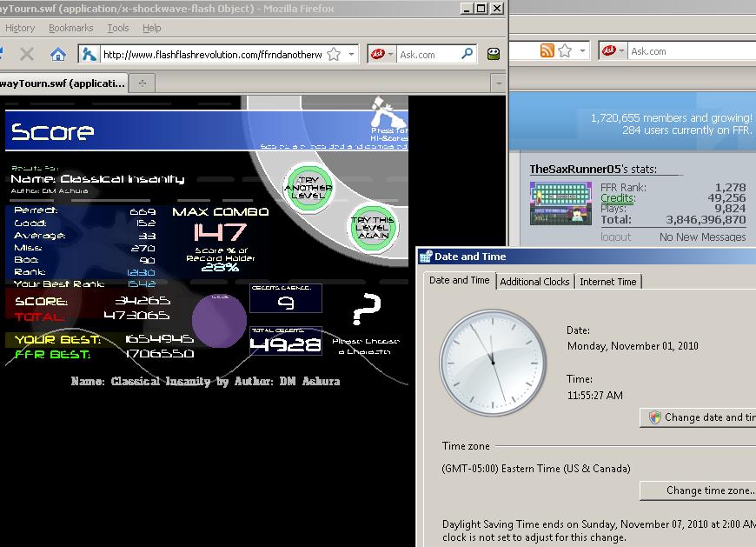Click the purple credits circle

coord(219,321)
